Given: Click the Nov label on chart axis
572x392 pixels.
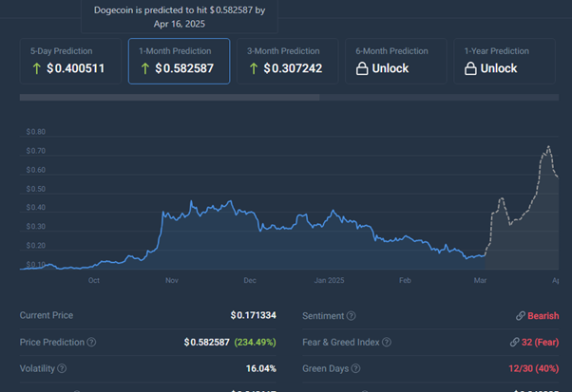Looking at the screenshot, I should coord(172,280).
